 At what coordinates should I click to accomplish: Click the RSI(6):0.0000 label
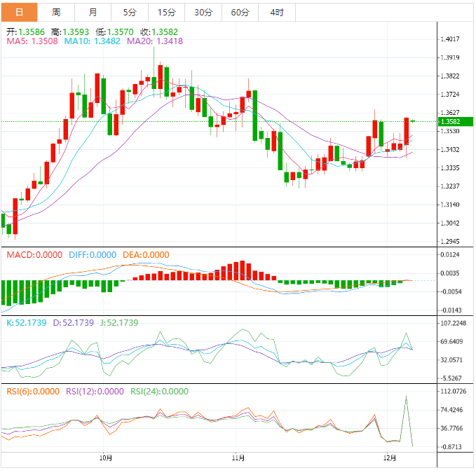(33, 392)
